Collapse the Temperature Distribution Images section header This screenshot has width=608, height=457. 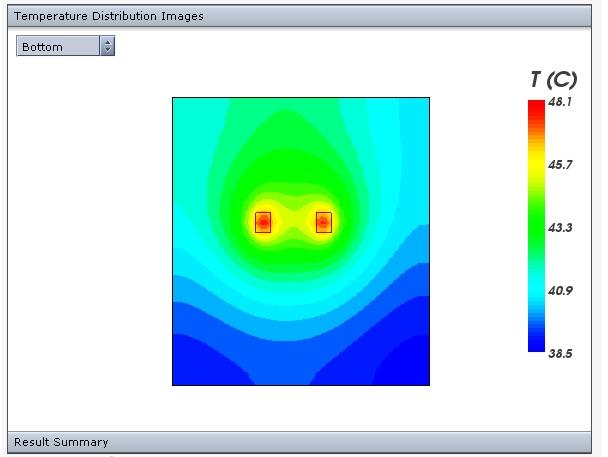pyautogui.click(x=299, y=16)
